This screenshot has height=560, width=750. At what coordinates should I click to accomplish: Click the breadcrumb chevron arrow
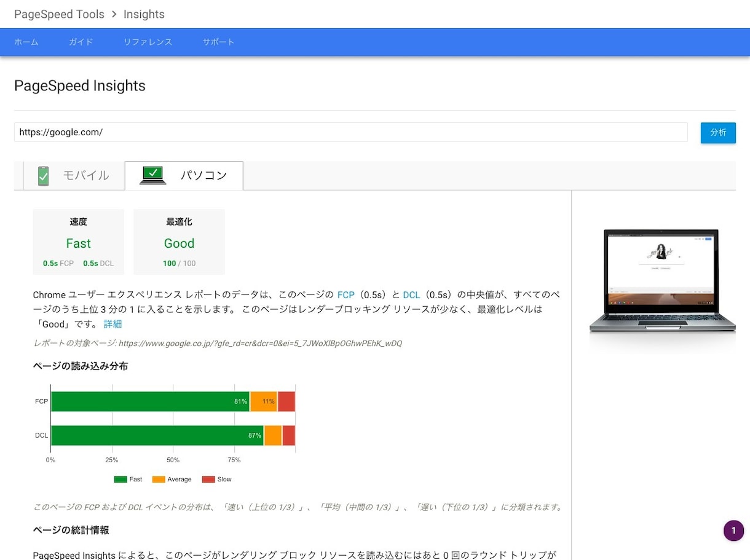pyautogui.click(x=114, y=14)
